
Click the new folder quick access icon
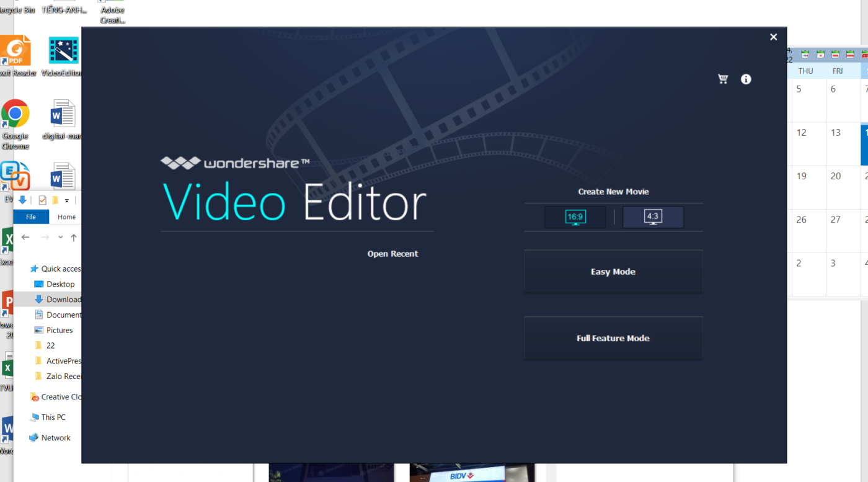click(x=55, y=200)
